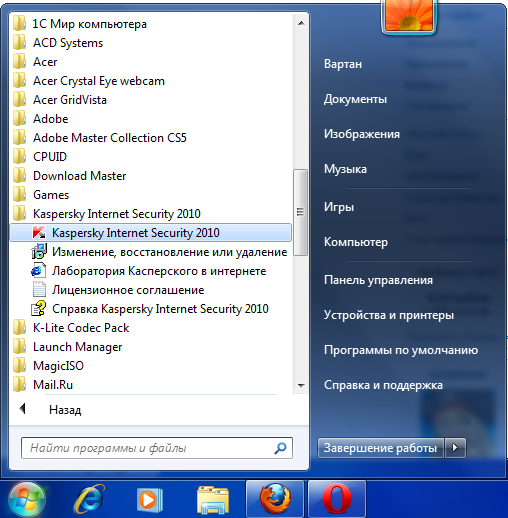
Task: Switch to Opera in the taskbar
Action: pos(337,499)
